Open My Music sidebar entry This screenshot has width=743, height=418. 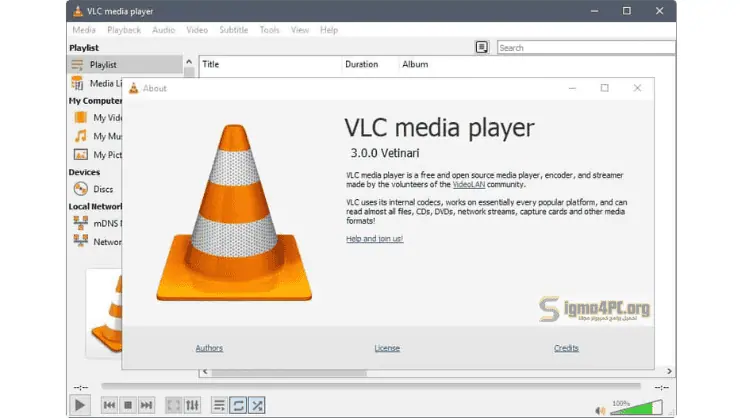(x=98, y=136)
